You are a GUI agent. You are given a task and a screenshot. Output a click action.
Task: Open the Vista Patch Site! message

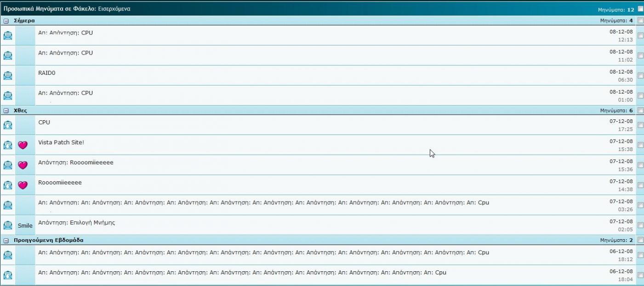[x=61, y=142]
